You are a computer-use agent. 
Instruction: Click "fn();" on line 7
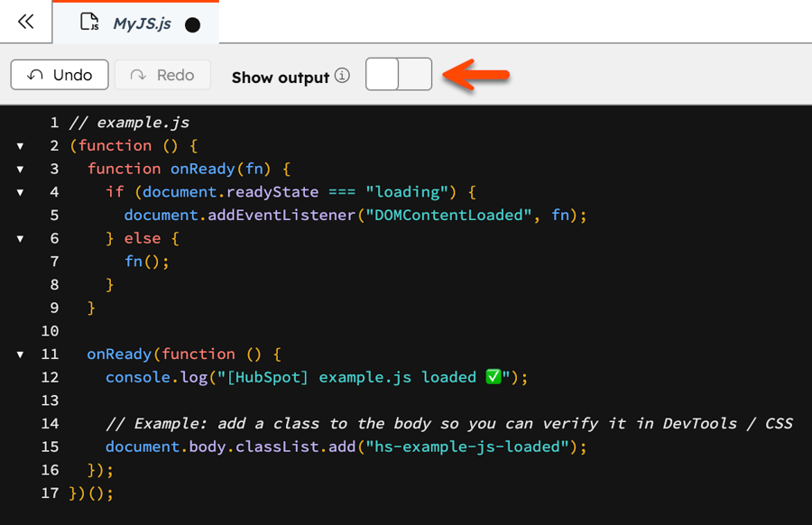[146, 262]
